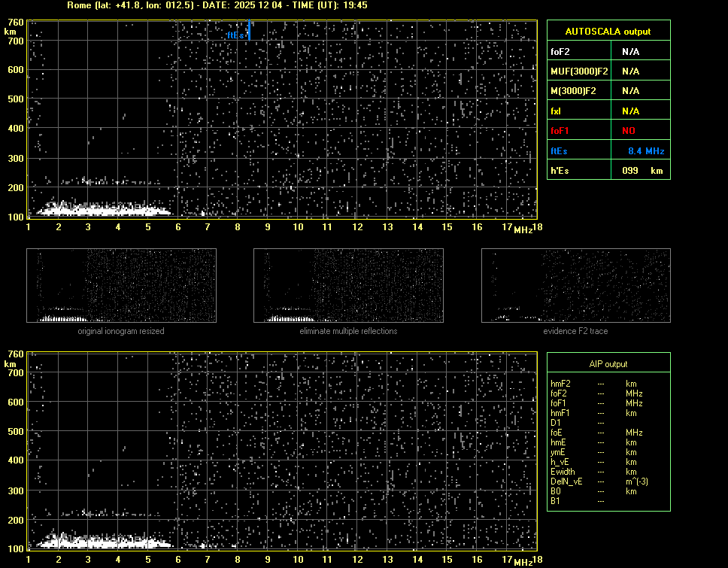Screen dimensions: 728x568
Task: Click the yellow fxI label
Action: pyautogui.click(x=557, y=111)
